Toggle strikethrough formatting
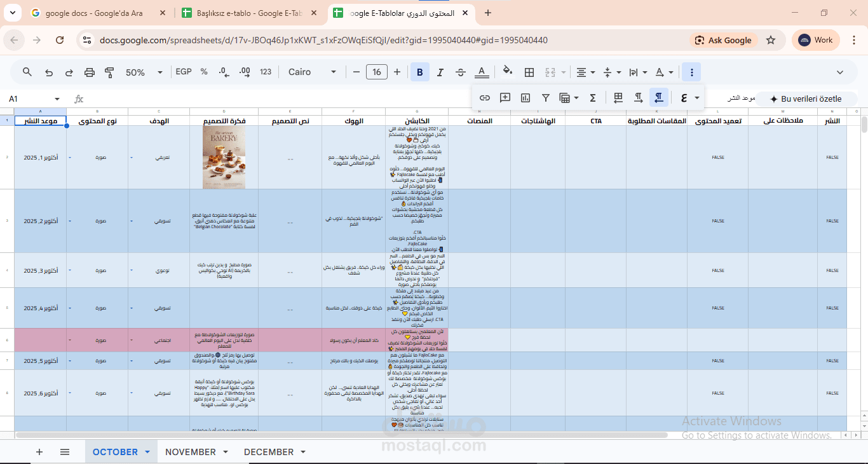Screen dimensions: 868x464 click(461, 72)
